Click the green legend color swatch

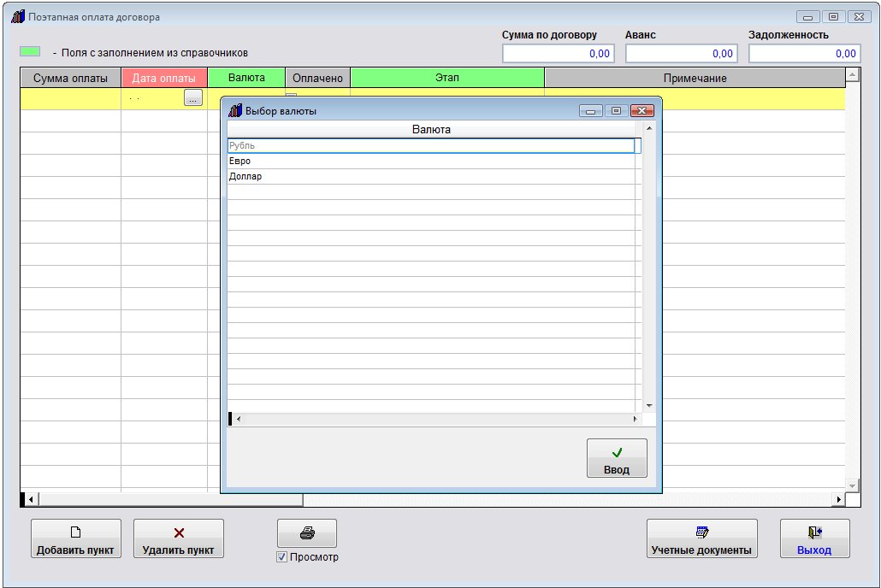click(30, 51)
